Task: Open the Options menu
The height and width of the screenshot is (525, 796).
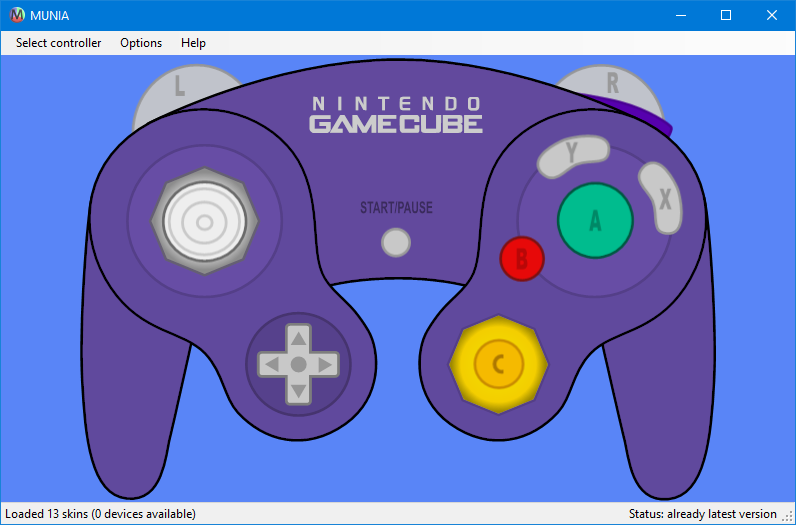Action: coord(141,43)
